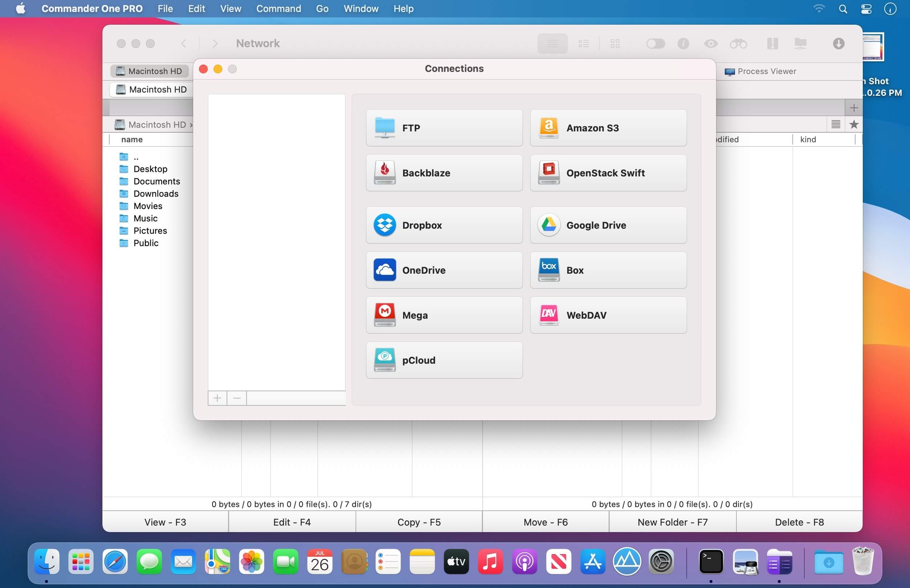Screen dimensions: 910x588
Task: Click the minus button below connections list
Action: point(237,398)
